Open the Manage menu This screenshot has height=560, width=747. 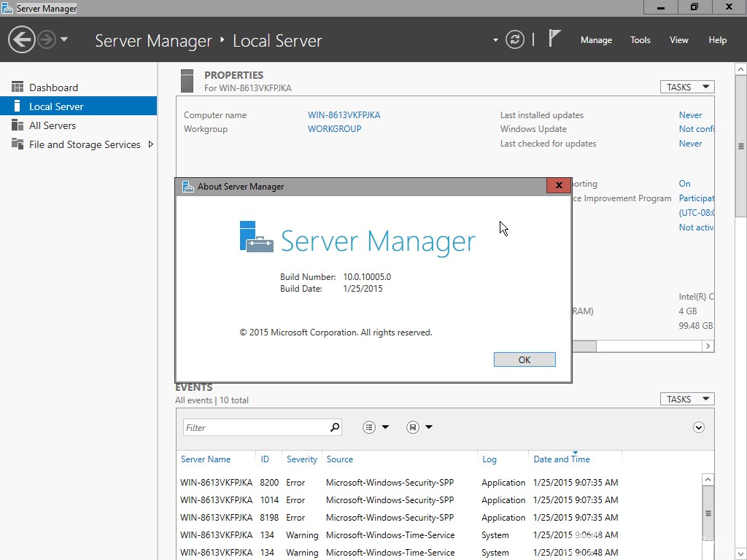pyautogui.click(x=596, y=40)
